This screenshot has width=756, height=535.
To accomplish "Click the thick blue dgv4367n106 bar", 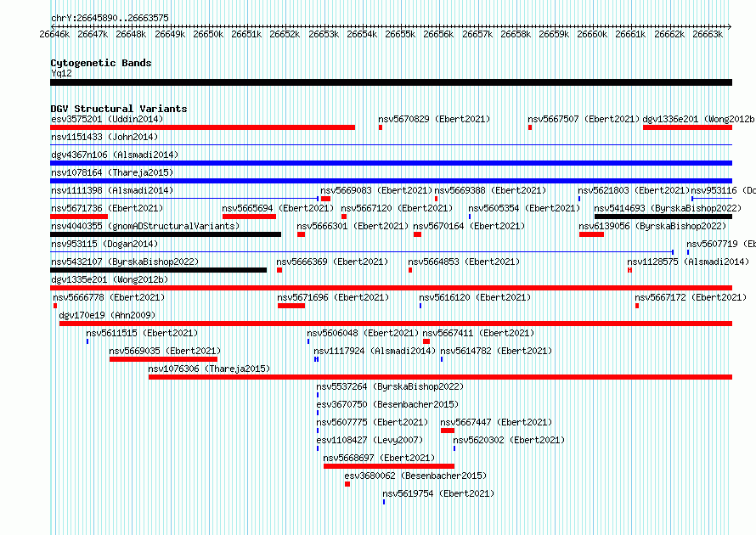I will (x=391, y=163).
